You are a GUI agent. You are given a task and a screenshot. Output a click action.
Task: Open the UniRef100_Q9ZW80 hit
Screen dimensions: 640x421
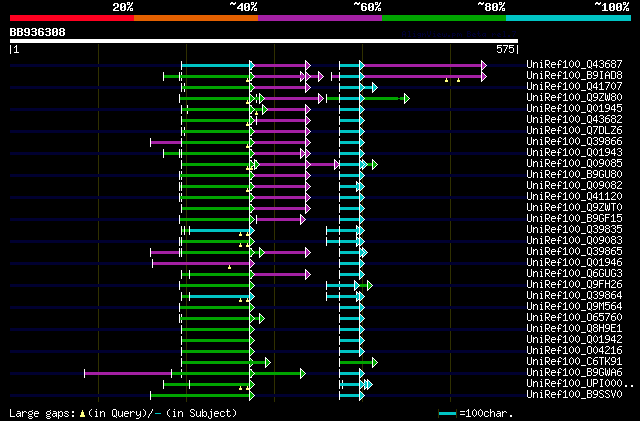click(574, 97)
